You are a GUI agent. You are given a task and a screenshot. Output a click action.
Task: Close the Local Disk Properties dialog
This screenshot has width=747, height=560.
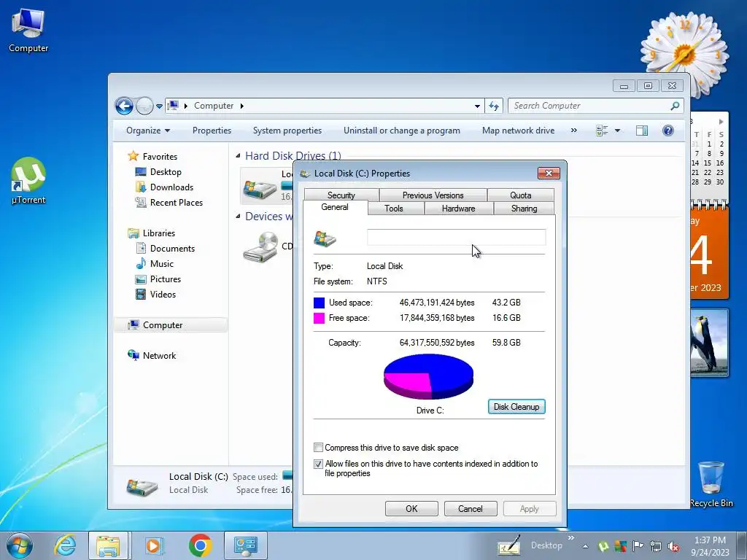click(549, 174)
